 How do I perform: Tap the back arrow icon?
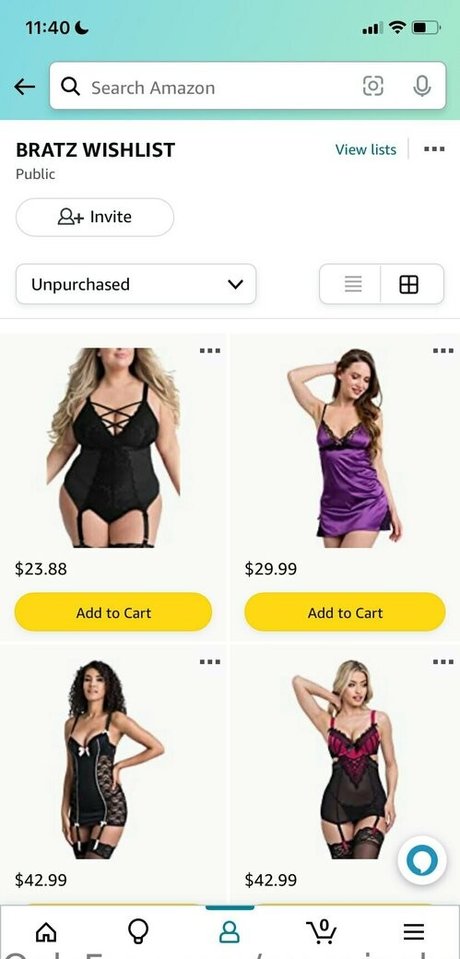click(x=24, y=87)
